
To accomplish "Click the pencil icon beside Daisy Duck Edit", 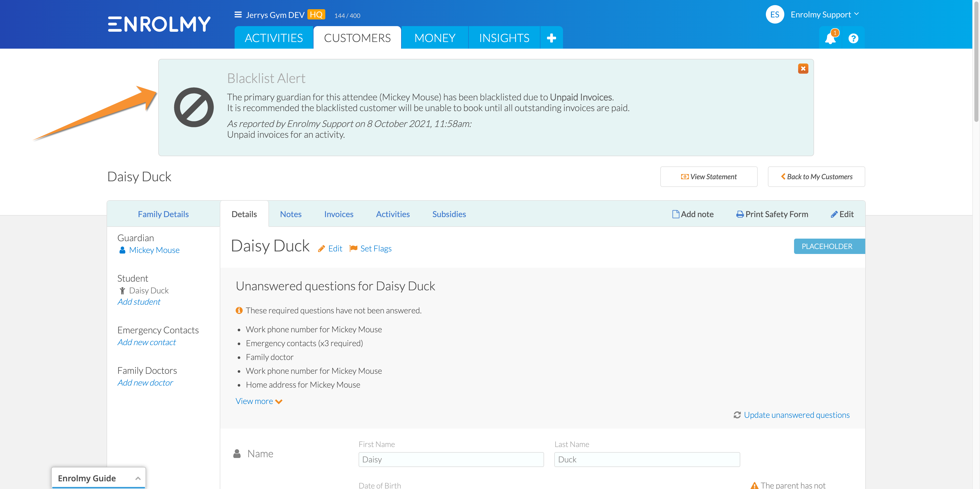I will 321,249.
